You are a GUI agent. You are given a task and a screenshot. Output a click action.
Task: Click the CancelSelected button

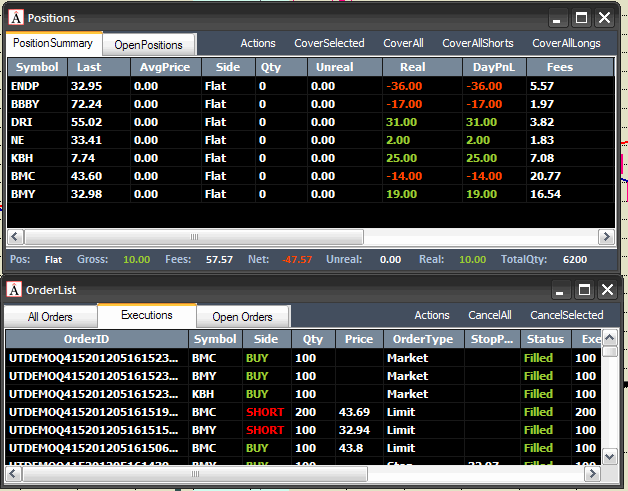click(x=567, y=315)
